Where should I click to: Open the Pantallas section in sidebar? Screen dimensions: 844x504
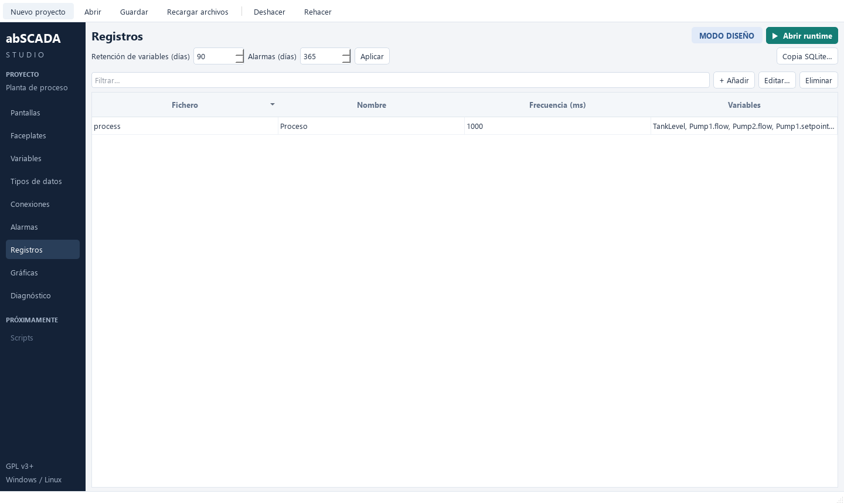43,113
